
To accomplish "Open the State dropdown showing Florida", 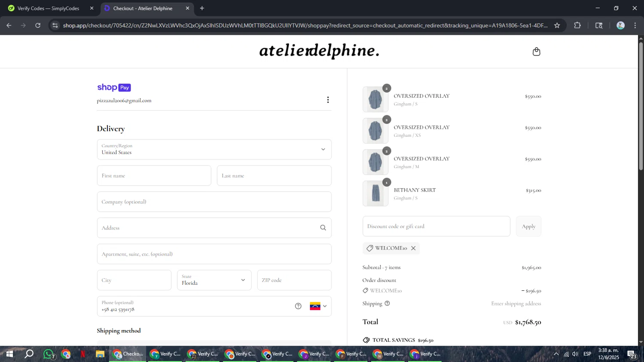I will [x=214, y=280].
